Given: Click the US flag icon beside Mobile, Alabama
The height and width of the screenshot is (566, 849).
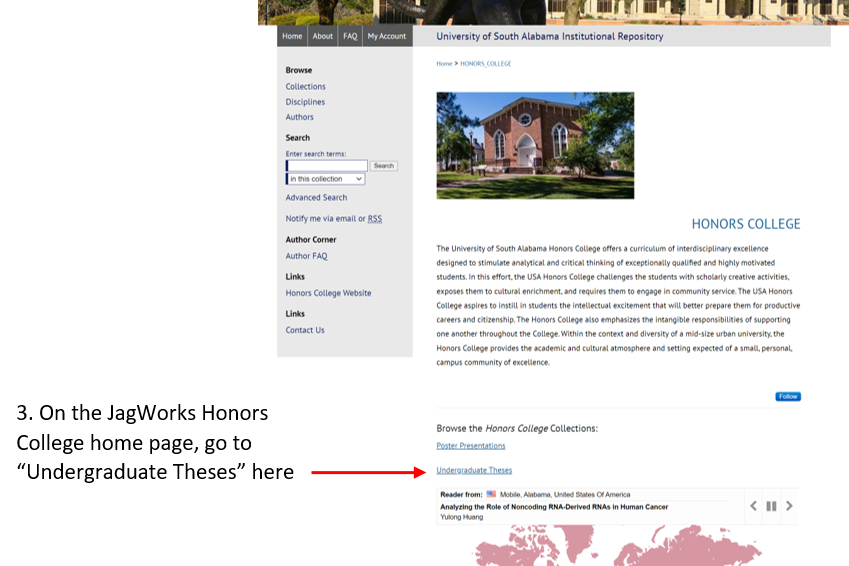Looking at the screenshot, I should [x=491, y=494].
